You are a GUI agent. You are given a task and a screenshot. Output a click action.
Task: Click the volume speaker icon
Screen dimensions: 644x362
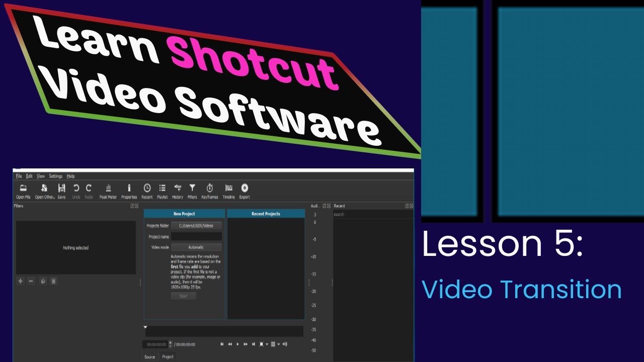[285, 344]
